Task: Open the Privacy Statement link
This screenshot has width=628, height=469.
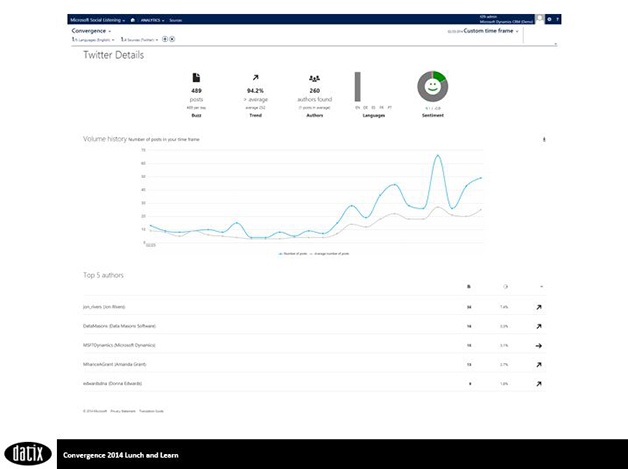Action: click(123, 411)
